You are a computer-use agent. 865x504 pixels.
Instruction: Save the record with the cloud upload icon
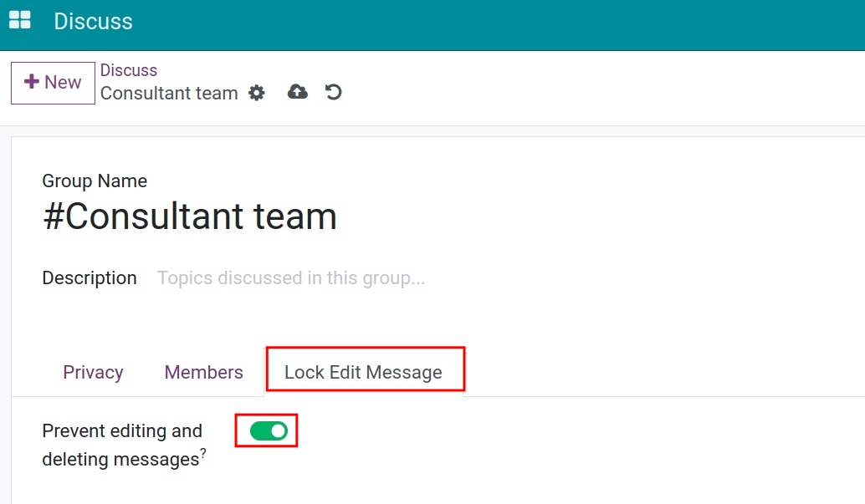(x=297, y=92)
